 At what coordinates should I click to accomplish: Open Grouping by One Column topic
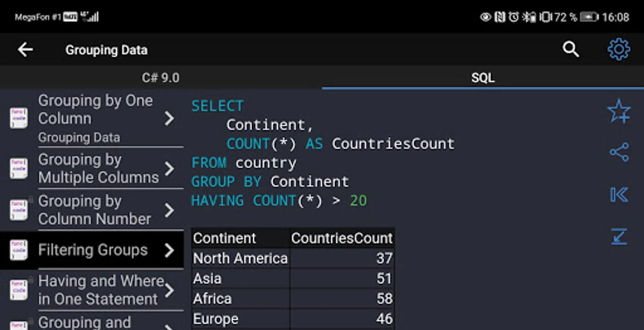pyautogui.click(x=92, y=118)
